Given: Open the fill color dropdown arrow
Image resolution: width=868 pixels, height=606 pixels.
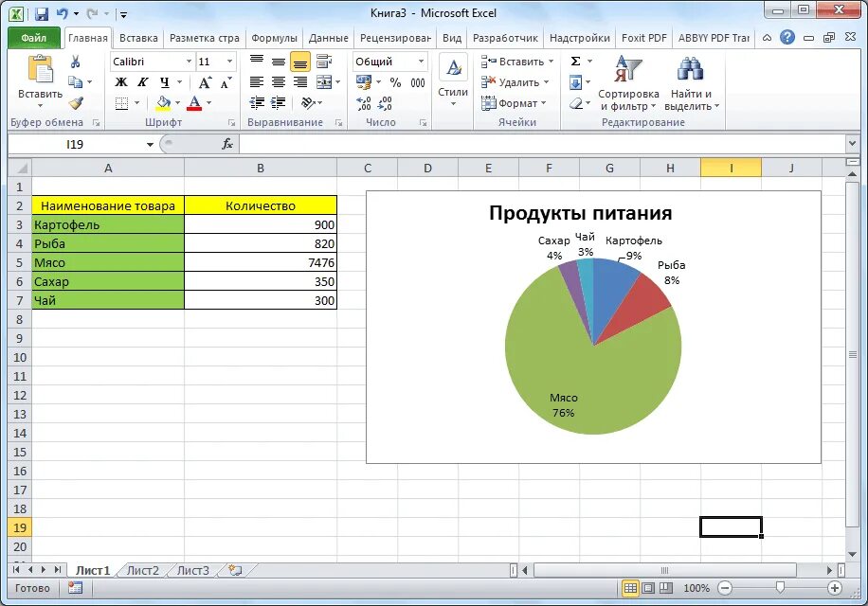Looking at the screenshot, I should [178, 103].
